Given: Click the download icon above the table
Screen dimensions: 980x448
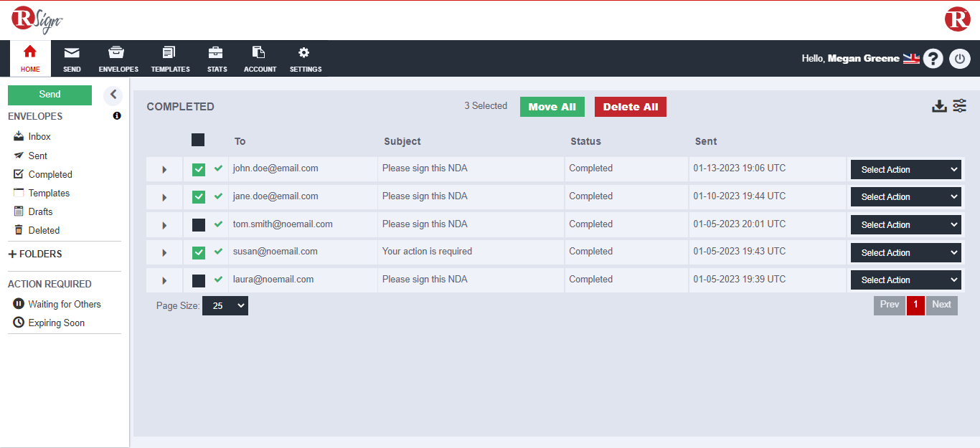Looking at the screenshot, I should point(939,107).
